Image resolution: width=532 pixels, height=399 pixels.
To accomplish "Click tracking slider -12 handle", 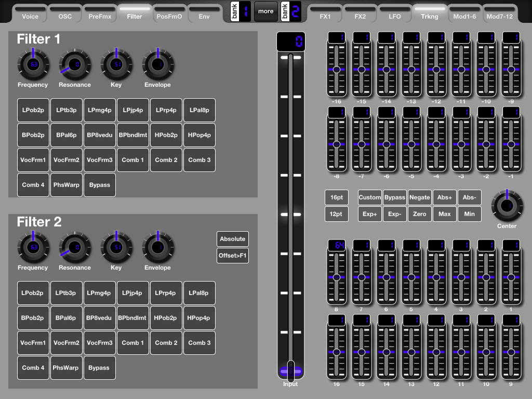I will 436,70.
